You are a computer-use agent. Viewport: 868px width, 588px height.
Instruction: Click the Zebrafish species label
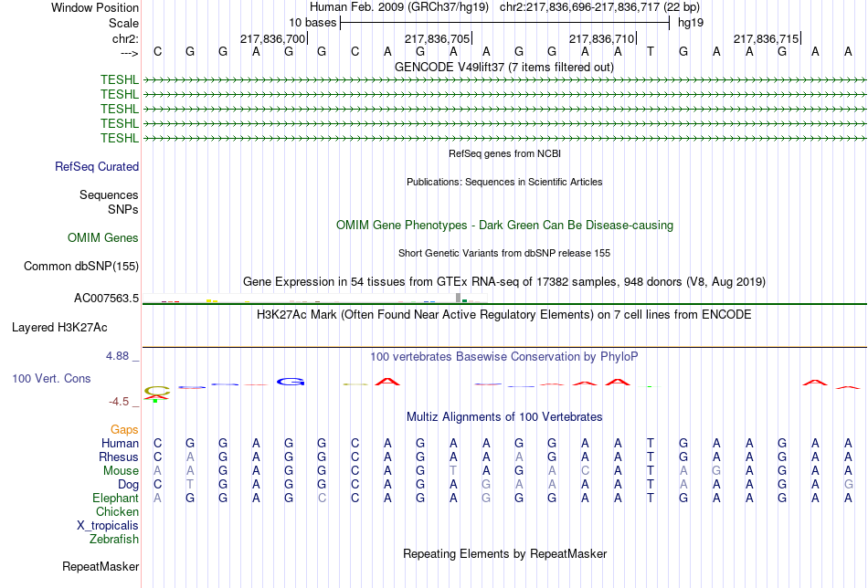point(114,539)
